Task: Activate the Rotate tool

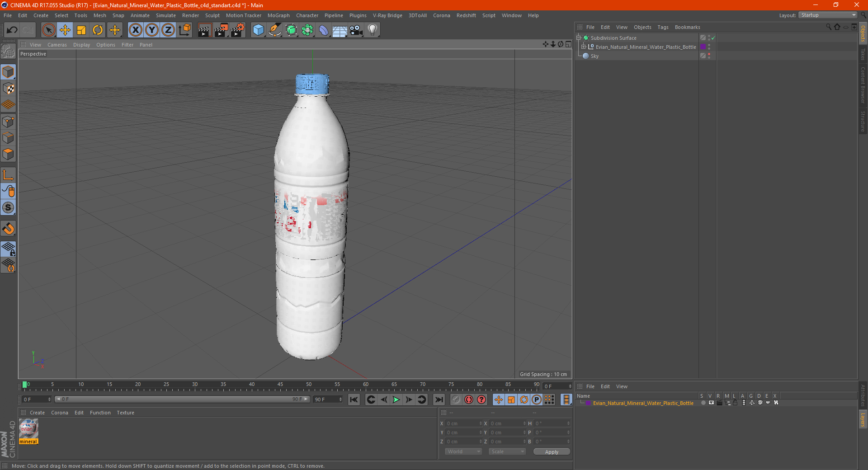Action: [x=98, y=30]
